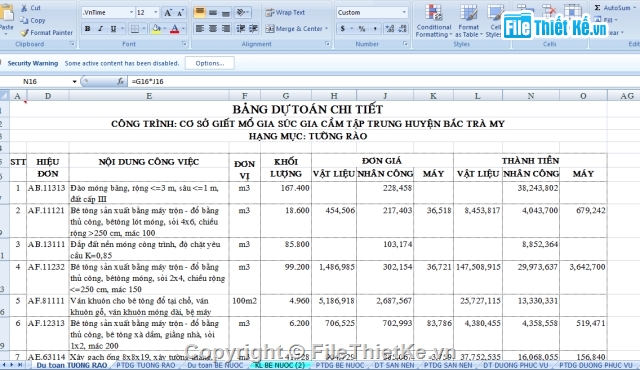Viewport: 640px width, 370px height.
Task: Switch to PTDG BE NUOC sheet
Action: pos(340,365)
